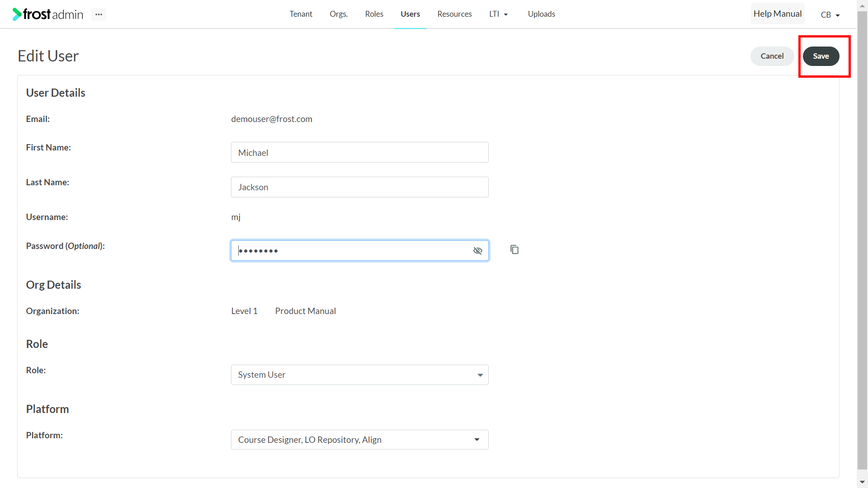Focus the Last Name field
This screenshot has height=488, width=868.
tap(360, 187)
